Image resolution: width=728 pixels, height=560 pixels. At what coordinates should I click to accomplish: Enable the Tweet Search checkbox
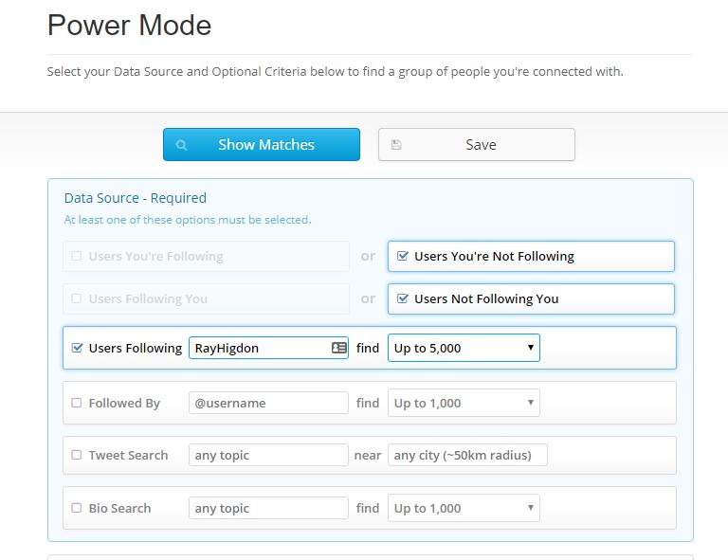point(77,455)
